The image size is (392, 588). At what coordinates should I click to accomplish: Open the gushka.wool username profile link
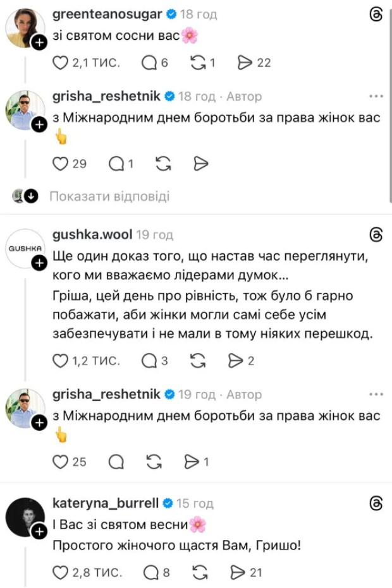(x=91, y=235)
